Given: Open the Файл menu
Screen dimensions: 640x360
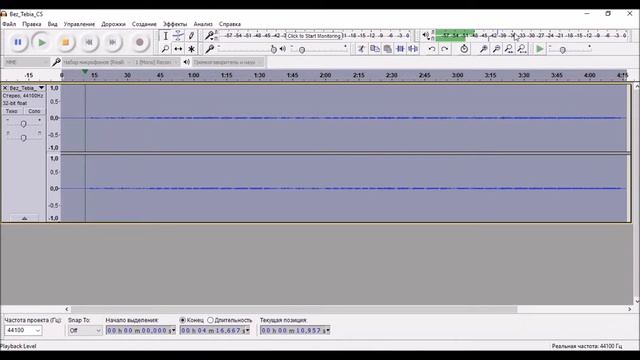Looking at the screenshot, I should tap(9, 24).
